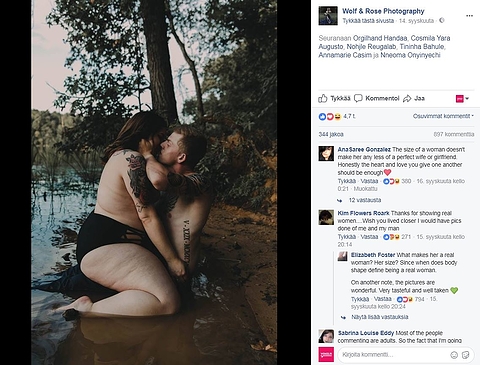480x365 pixels.
Task: Click the Kirjoita kommentti input field
Action: pos(393,355)
